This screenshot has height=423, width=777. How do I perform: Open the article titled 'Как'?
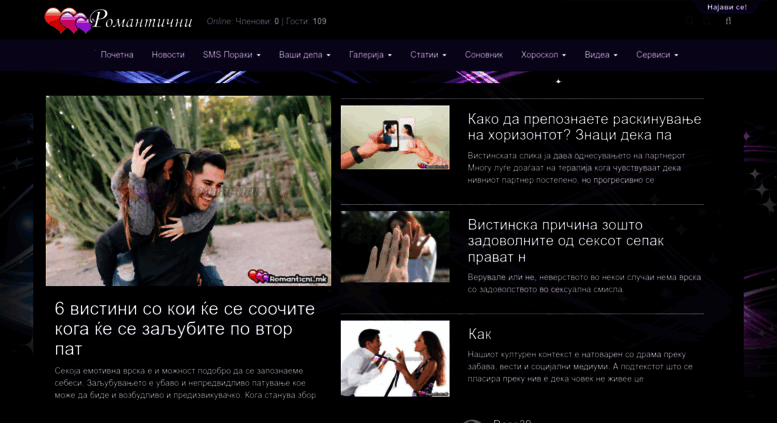480,334
